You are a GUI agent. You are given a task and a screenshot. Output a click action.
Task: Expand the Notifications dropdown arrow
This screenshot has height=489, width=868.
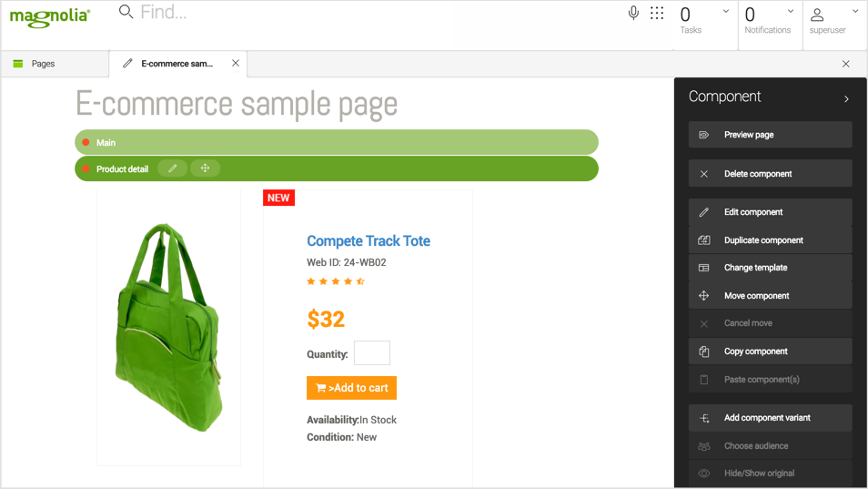791,12
